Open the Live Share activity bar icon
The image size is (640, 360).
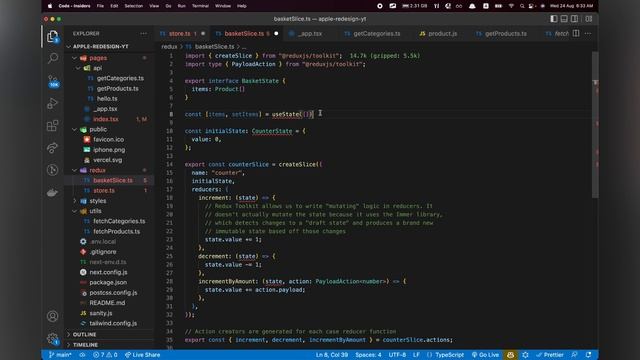click(53, 148)
